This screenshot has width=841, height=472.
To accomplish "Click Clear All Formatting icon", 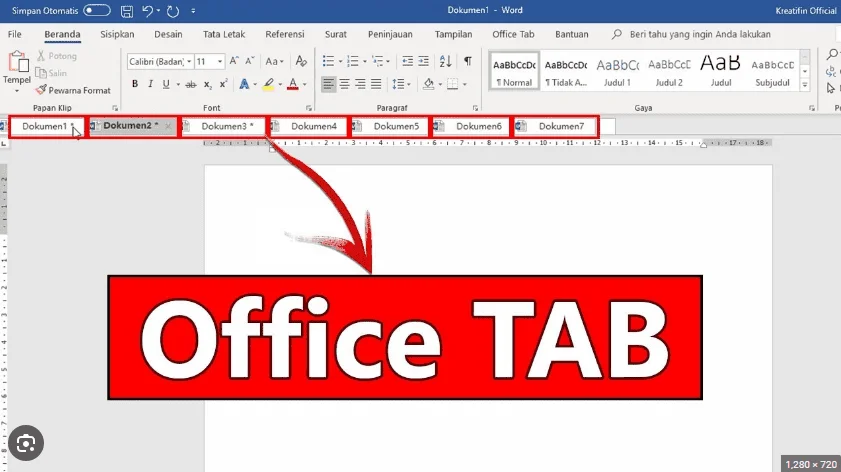I will coord(301,61).
